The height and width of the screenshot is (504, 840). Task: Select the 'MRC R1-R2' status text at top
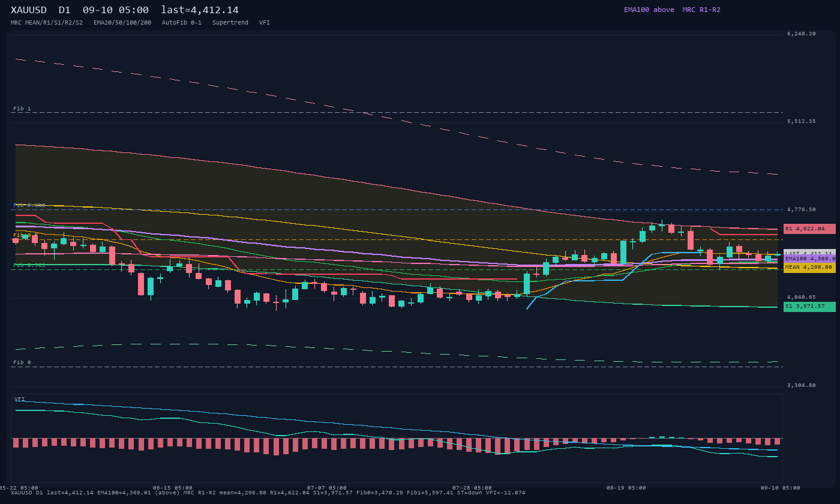pos(701,10)
